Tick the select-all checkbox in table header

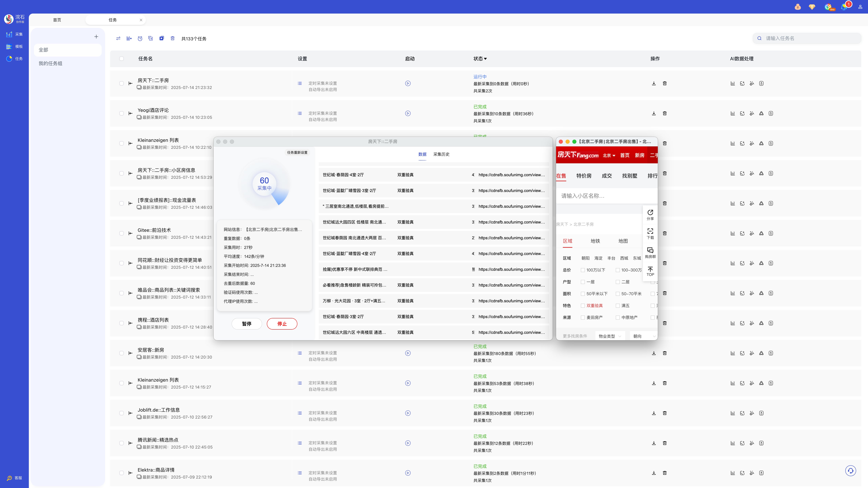click(x=122, y=59)
